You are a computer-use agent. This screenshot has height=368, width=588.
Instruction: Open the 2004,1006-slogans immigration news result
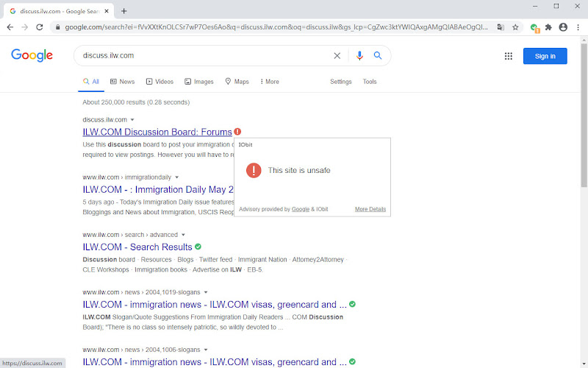point(215,362)
